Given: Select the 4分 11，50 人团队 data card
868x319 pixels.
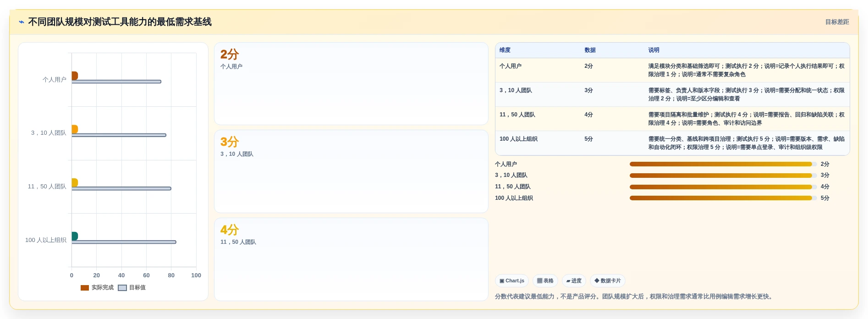Looking at the screenshot, I should point(351,259).
